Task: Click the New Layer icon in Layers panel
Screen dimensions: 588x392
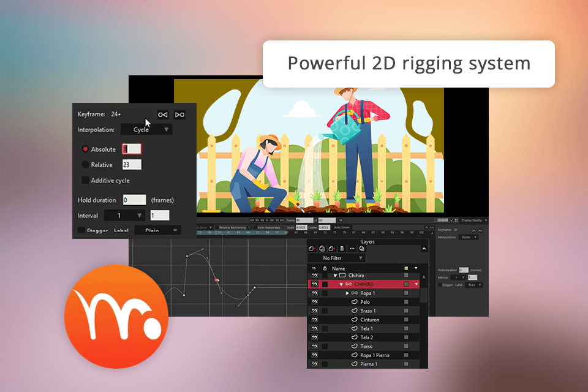Action: tap(312, 248)
